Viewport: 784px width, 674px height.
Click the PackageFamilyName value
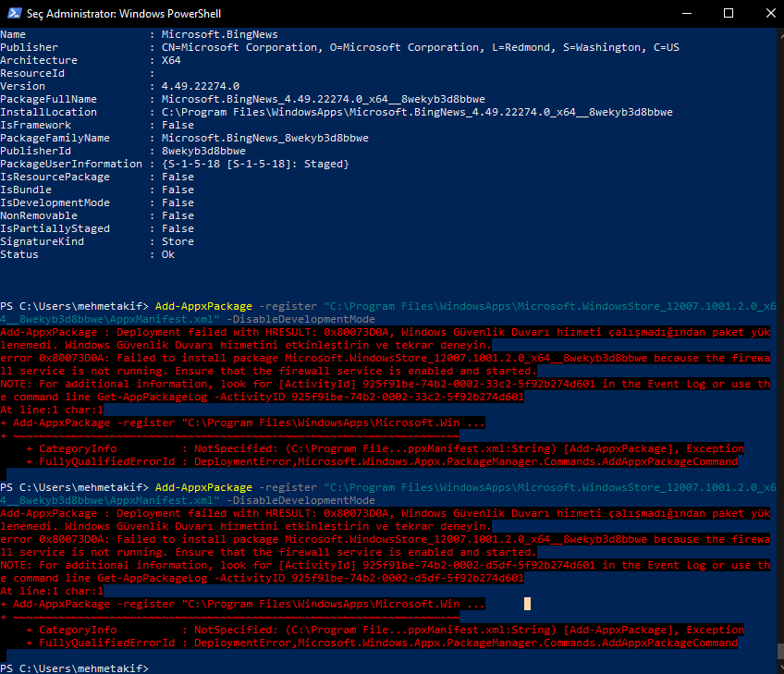point(264,138)
